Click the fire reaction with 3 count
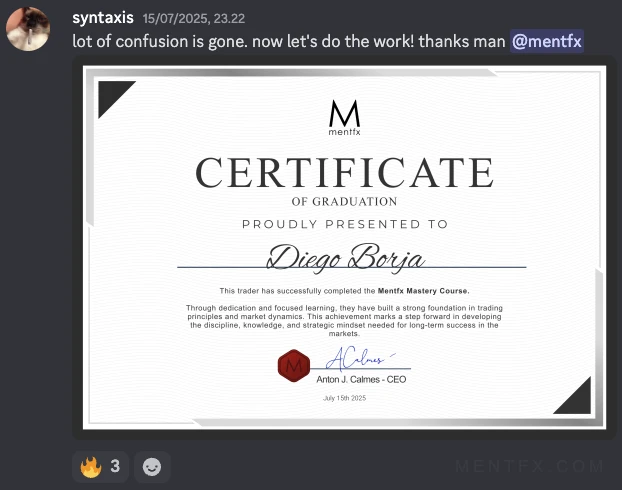This screenshot has width=622, height=490. tap(100, 467)
